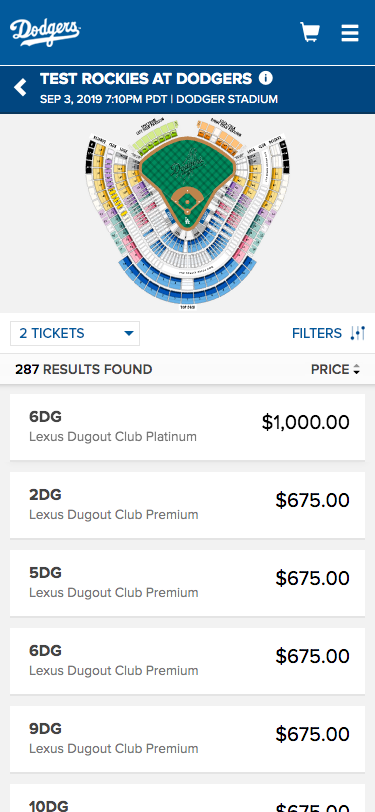Pick the 9DG Lexus Dugout Club Premium
The image size is (375, 812).
click(x=188, y=739)
